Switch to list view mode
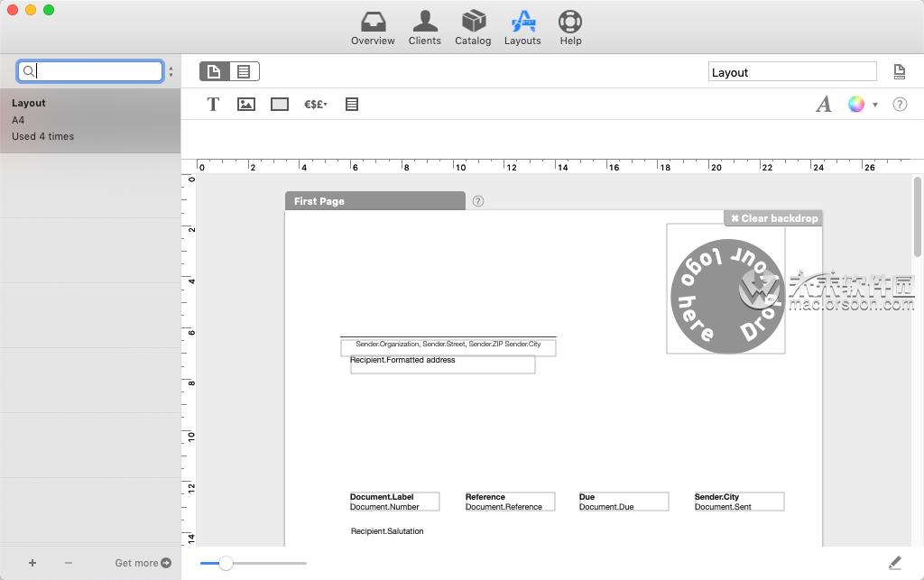This screenshot has width=924, height=580. point(244,71)
